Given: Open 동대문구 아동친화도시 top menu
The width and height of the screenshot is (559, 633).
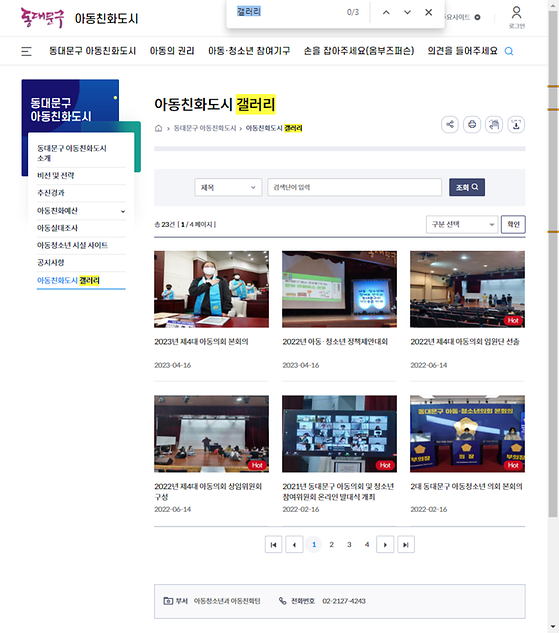Looking at the screenshot, I should (92, 51).
